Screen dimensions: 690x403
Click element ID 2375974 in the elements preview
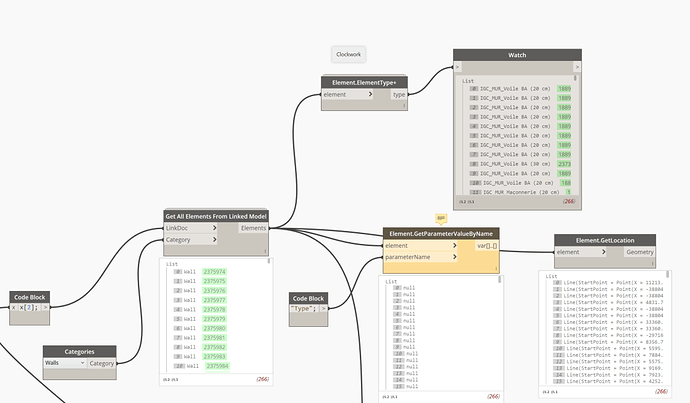click(x=214, y=272)
